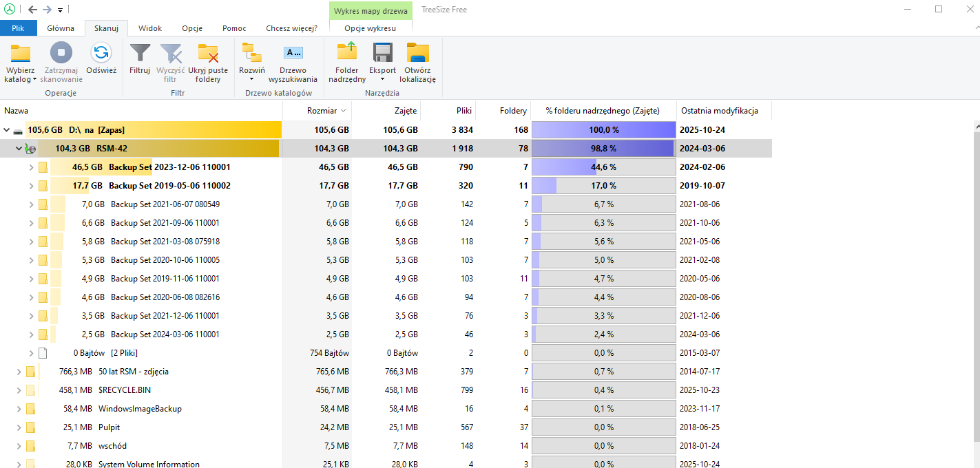980x468 pixels.
Task: Click the Zatrzymaj skanowanie stop icon
Action: coord(61,53)
